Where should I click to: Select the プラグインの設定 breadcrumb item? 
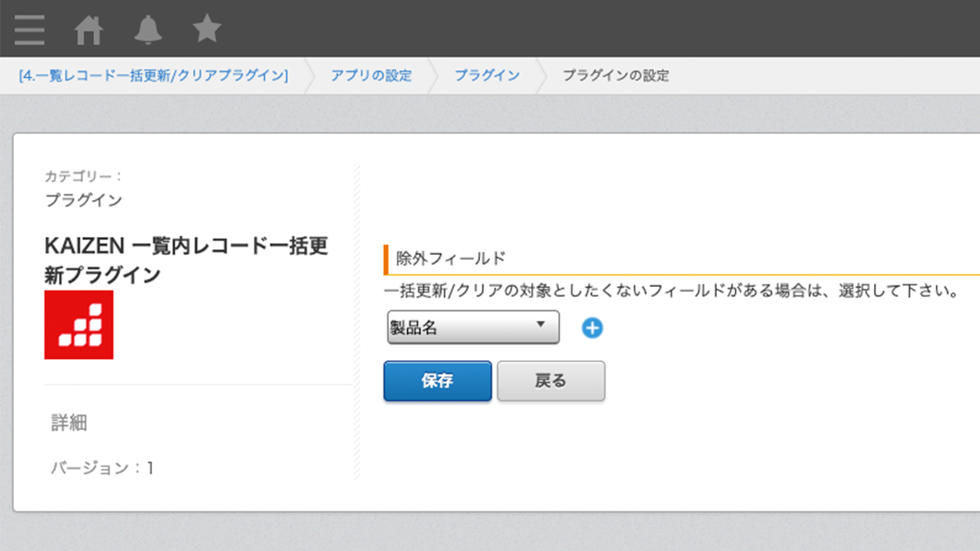coord(615,76)
